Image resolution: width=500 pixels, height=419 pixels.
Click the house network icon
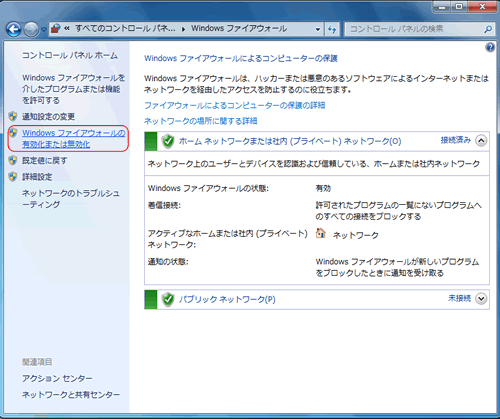321,233
